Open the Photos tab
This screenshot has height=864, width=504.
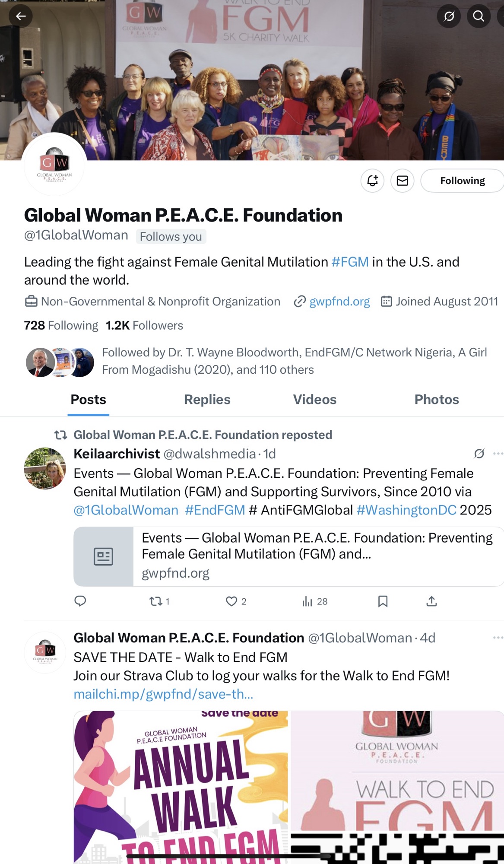click(x=436, y=400)
